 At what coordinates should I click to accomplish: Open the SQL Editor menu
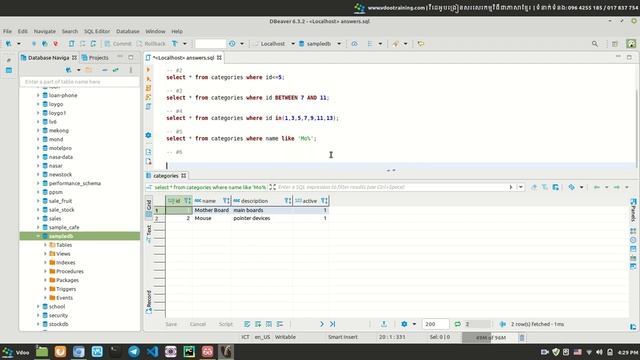[97, 31]
